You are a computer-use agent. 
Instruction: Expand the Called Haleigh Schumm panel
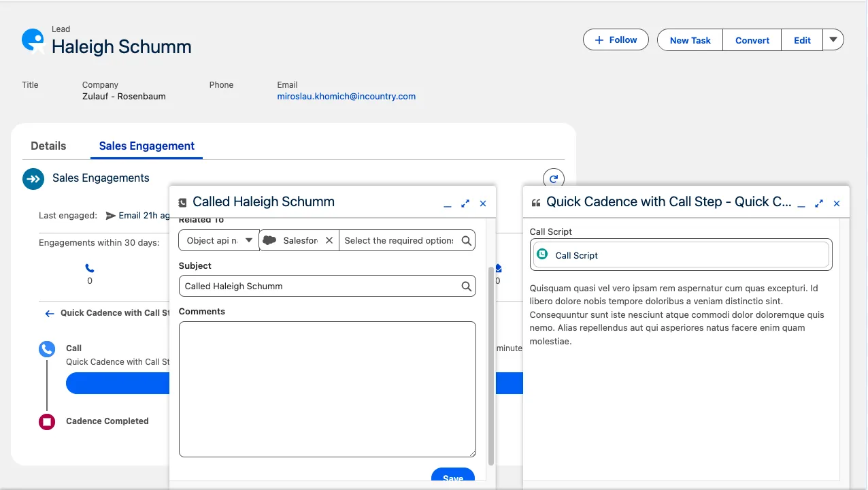point(465,203)
